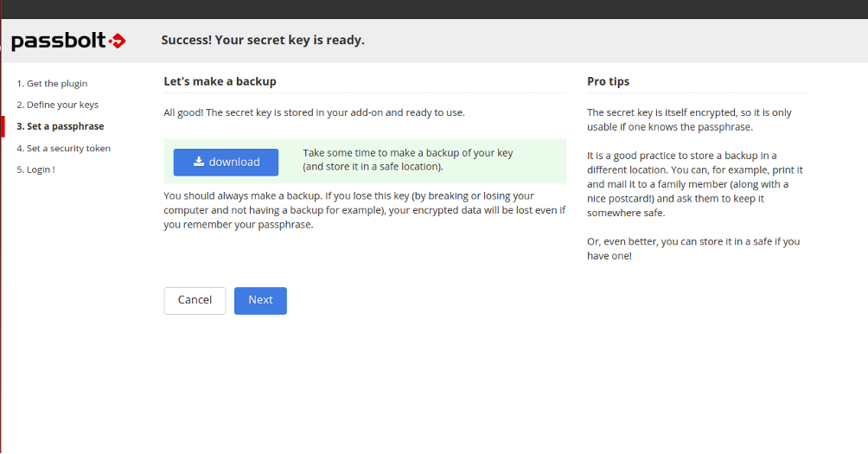Click the "All good!" confirmation sentence
Viewport: 868px width, 454px height.
pos(314,112)
